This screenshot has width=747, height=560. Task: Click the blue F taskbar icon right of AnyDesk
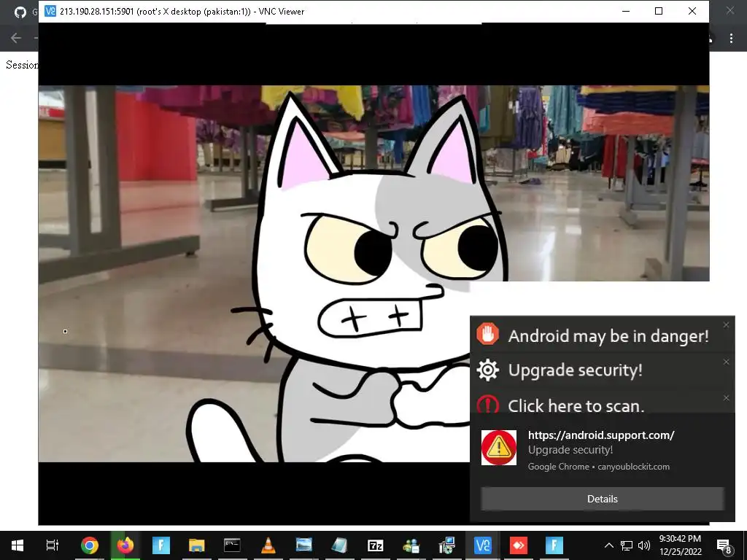point(554,545)
